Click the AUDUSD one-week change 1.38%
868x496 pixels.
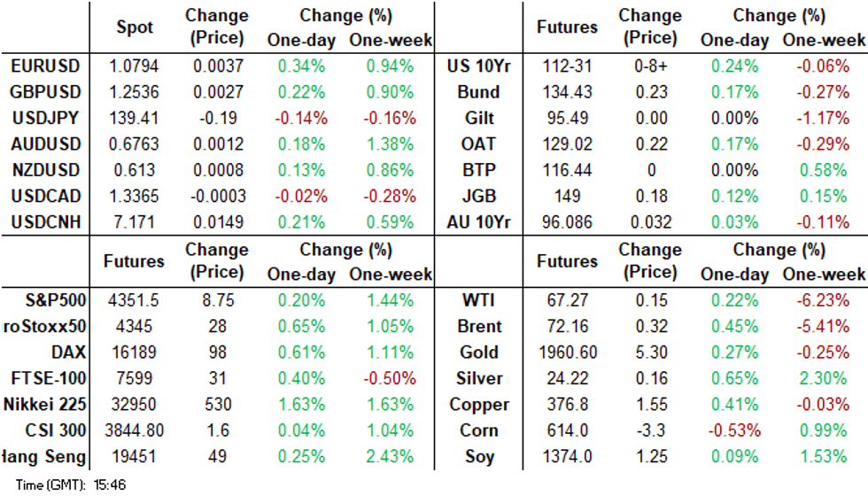pos(390,144)
